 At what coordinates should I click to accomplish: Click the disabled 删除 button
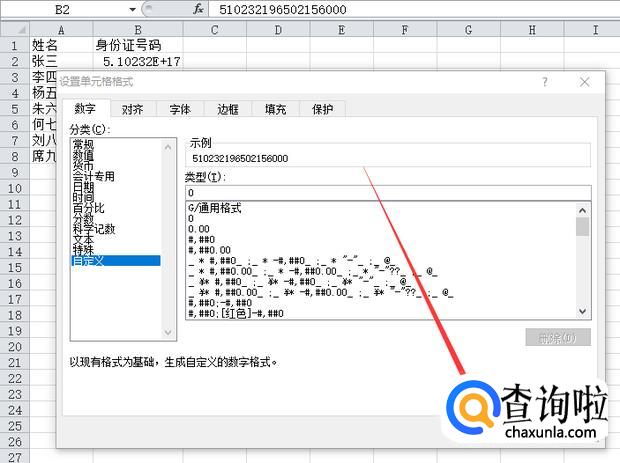[x=558, y=338]
